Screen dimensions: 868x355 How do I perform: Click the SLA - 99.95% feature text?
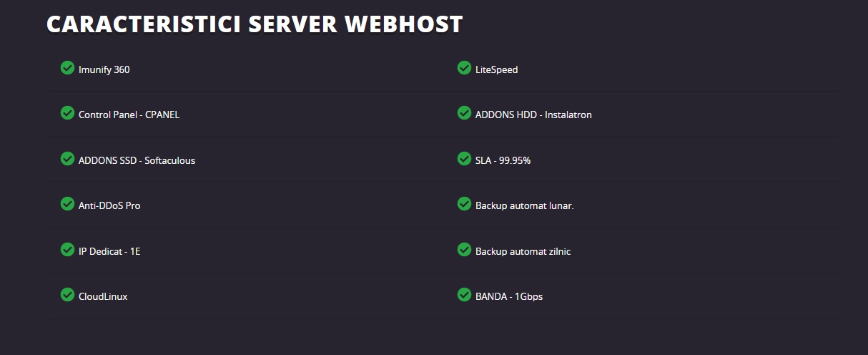point(503,160)
